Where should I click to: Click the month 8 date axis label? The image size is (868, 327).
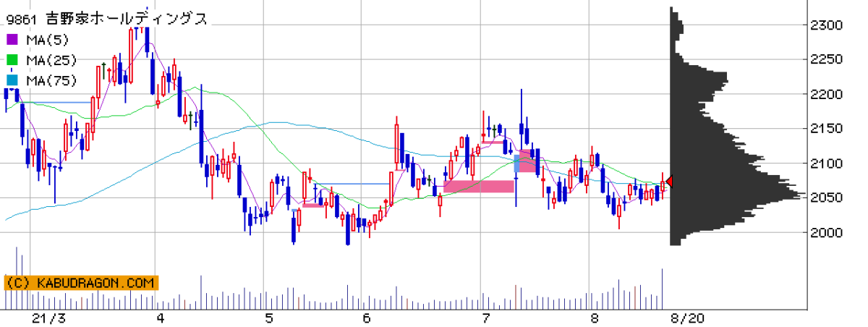[594, 318]
